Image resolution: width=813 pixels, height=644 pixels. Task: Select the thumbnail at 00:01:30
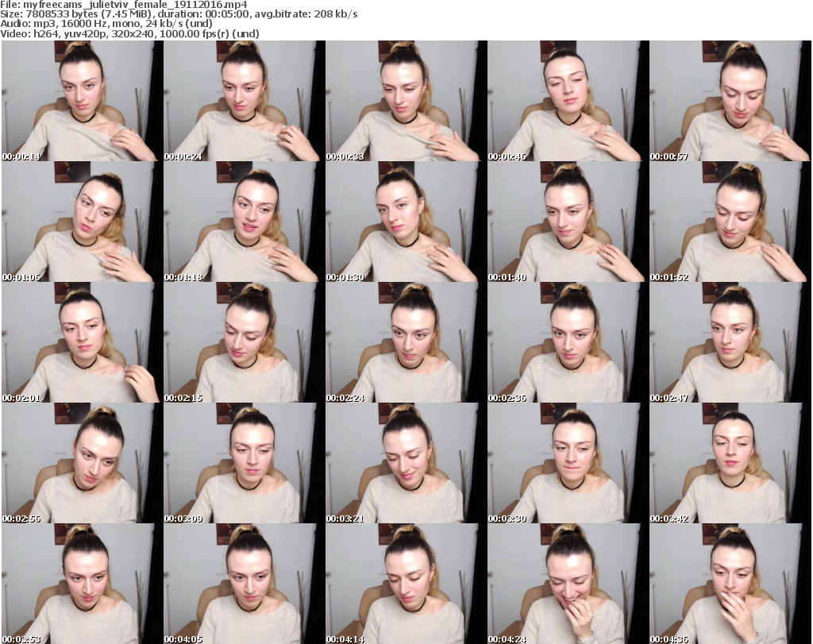pos(406,222)
